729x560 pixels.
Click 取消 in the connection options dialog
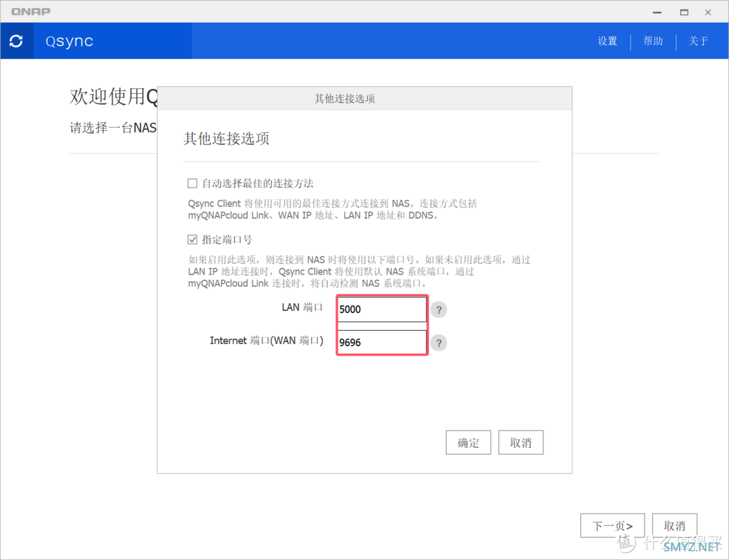(520, 443)
